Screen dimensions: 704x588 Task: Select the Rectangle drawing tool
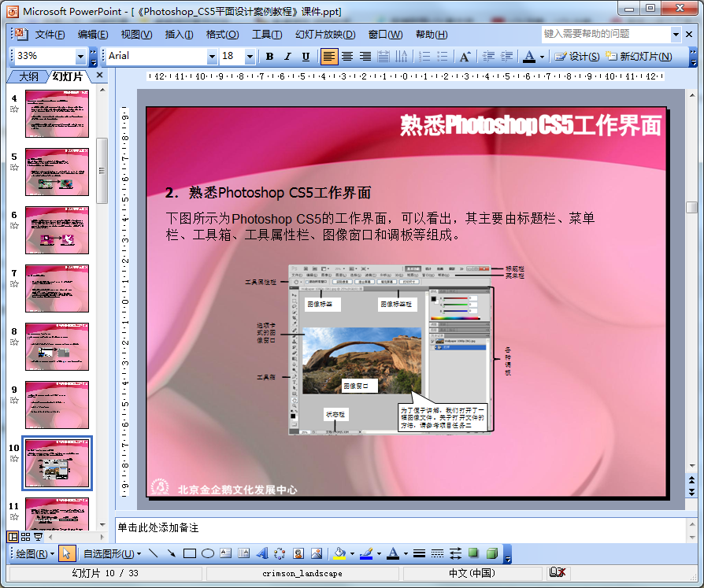coord(190,553)
